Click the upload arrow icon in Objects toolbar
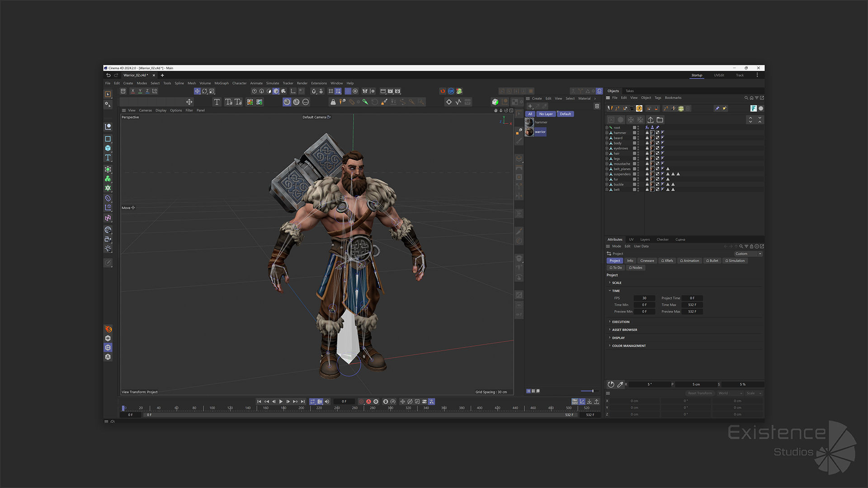This screenshot has width=868, height=488. pos(651,120)
